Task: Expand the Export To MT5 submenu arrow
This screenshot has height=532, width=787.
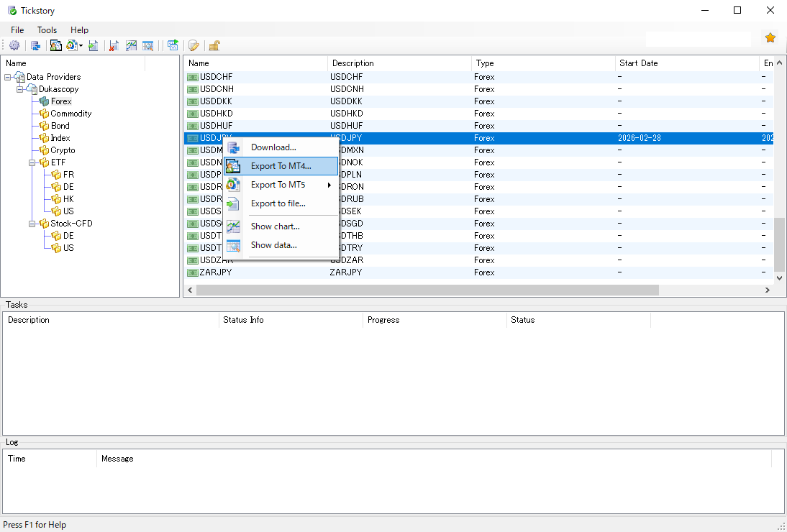Action: point(329,185)
